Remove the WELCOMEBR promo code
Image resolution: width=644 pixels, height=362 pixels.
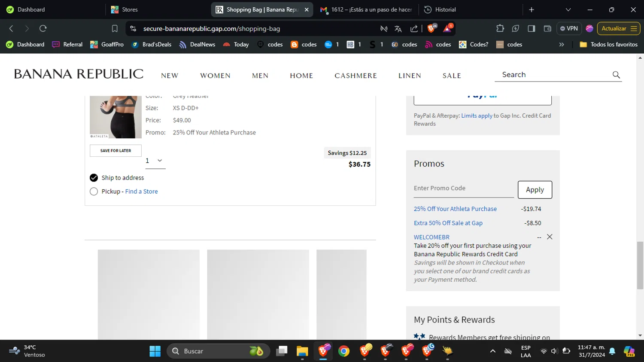point(550,237)
